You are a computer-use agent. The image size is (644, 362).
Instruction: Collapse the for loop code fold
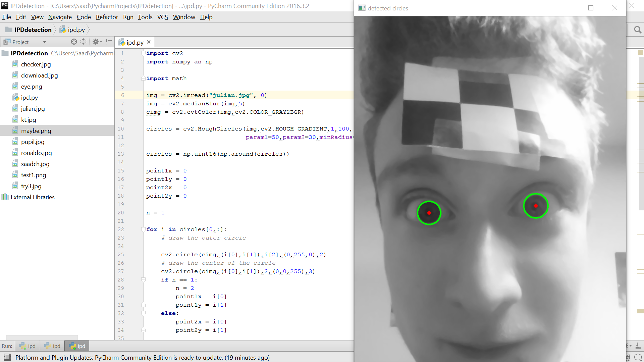point(143,229)
